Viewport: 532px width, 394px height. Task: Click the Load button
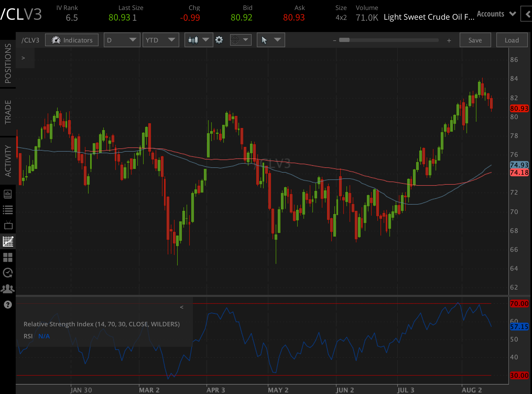pyautogui.click(x=512, y=40)
